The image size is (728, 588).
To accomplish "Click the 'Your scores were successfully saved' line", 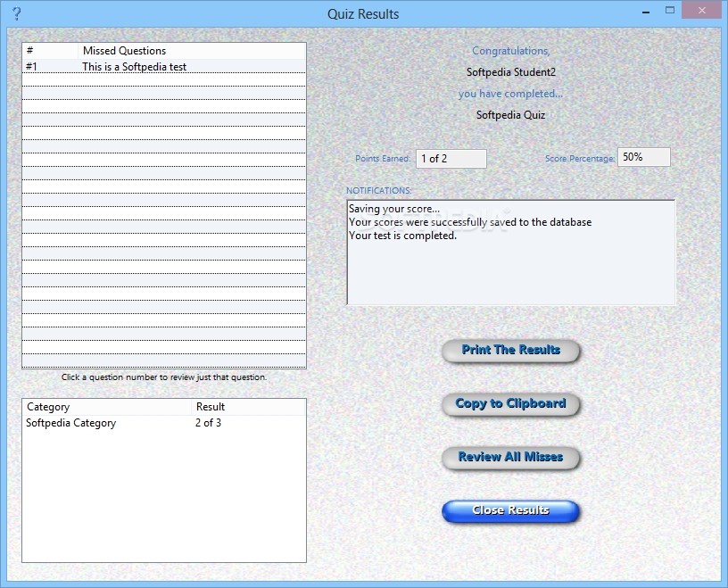I will point(470,222).
